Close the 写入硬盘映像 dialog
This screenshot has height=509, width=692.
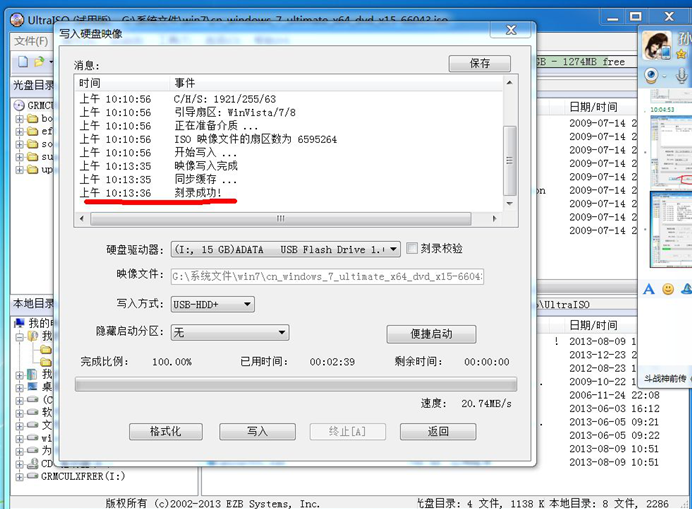pyautogui.click(x=511, y=30)
